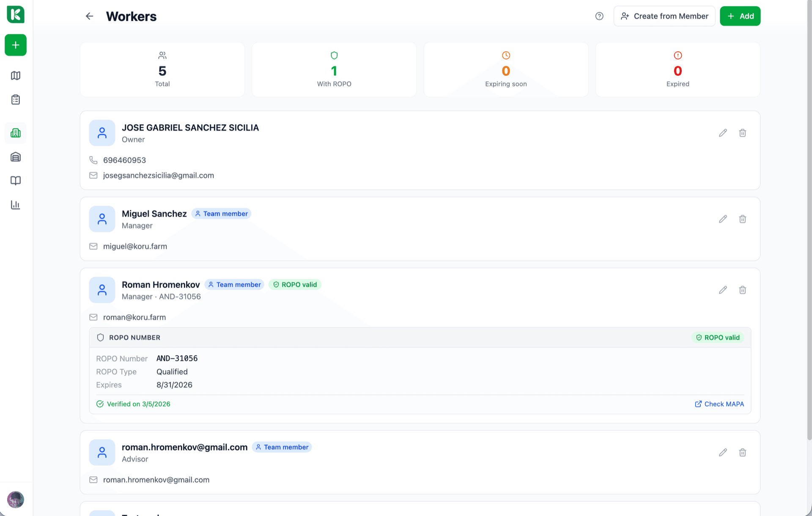Click the Koru logo at top left
The width and height of the screenshot is (812, 516).
tap(16, 14)
